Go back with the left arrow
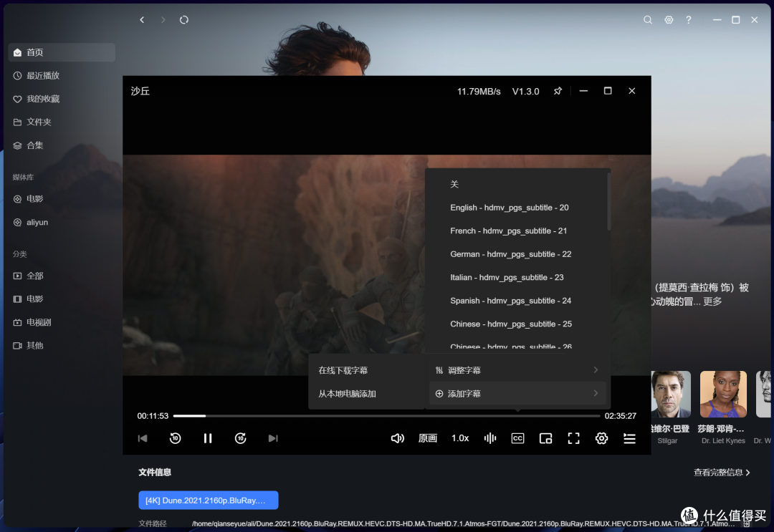774x532 pixels. 142,20
